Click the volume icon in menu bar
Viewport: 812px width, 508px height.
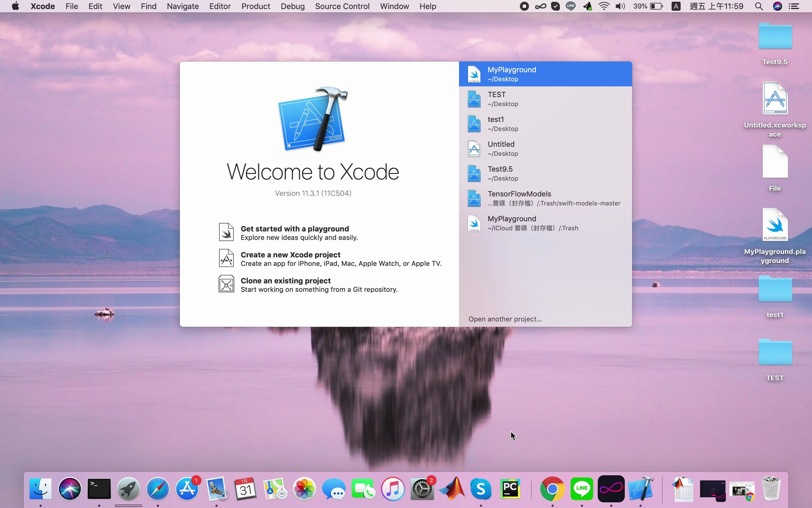click(x=620, y=6)
